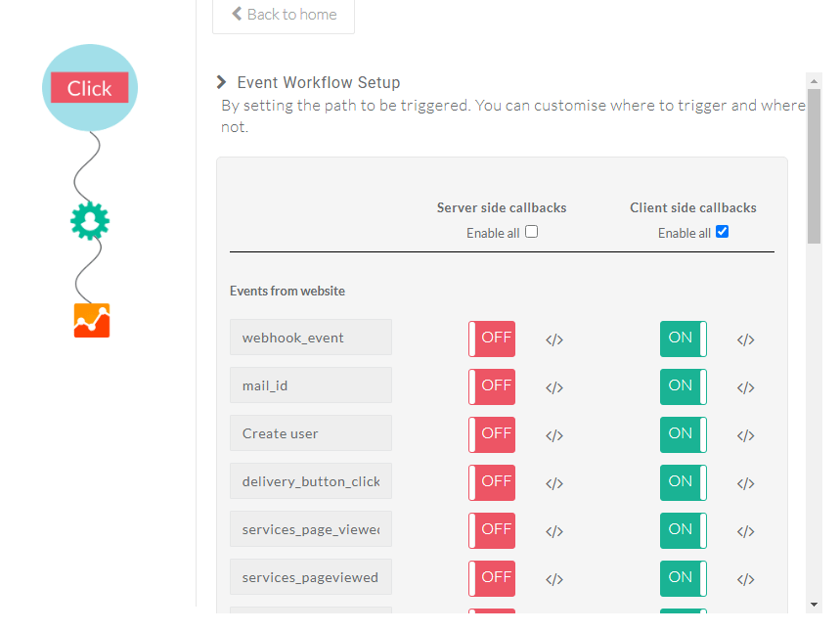
Task: Enable all server side callbacks checkbox
Action: (531, 232)
